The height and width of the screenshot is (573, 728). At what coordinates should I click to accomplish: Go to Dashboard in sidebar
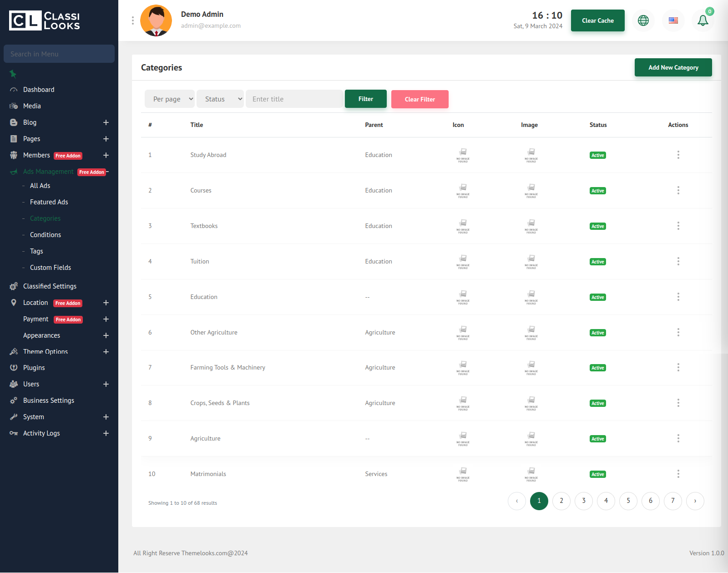coord(39,90)
